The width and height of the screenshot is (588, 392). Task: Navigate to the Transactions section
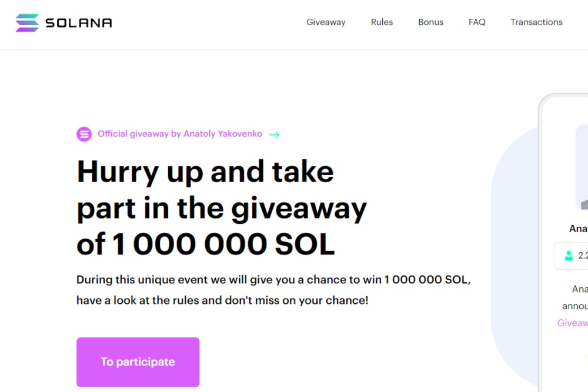[536, 22]
